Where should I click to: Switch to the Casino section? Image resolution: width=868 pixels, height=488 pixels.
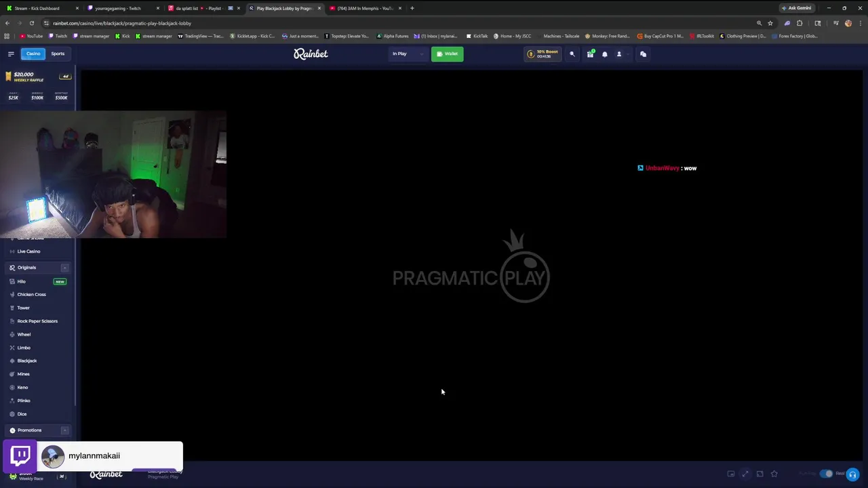point(33,54)
